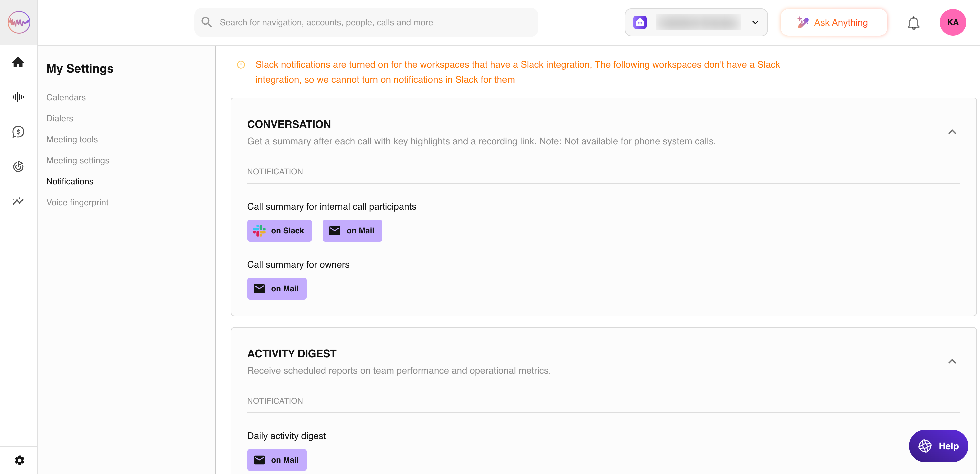Toggle on Mail for call summary owners
This screenshot has width=980, height=474.
tap(277, 288)
